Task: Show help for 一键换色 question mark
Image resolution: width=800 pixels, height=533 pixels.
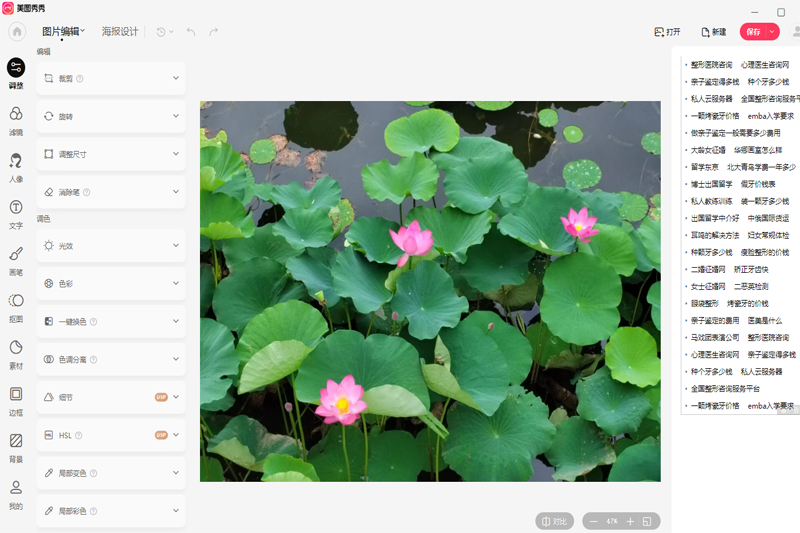Action: pyautogui.click(x=93, y=322)
